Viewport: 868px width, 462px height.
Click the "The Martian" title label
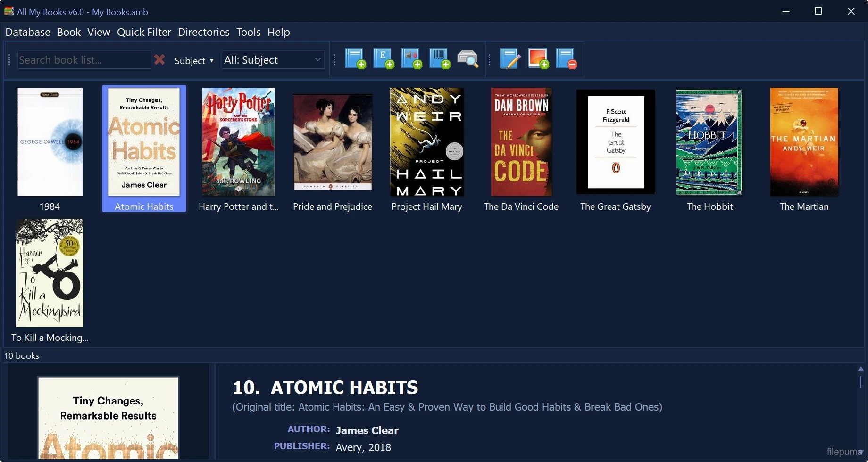tap(804, 206)
